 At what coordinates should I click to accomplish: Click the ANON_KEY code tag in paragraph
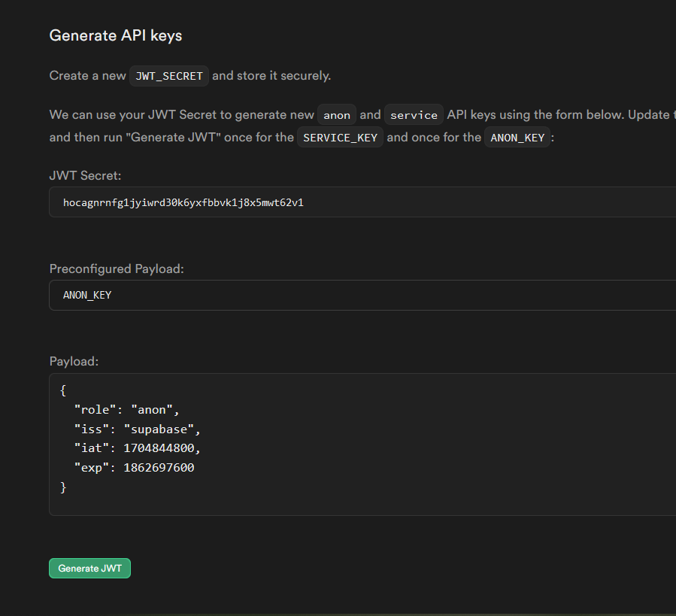[x=517, y=138]
